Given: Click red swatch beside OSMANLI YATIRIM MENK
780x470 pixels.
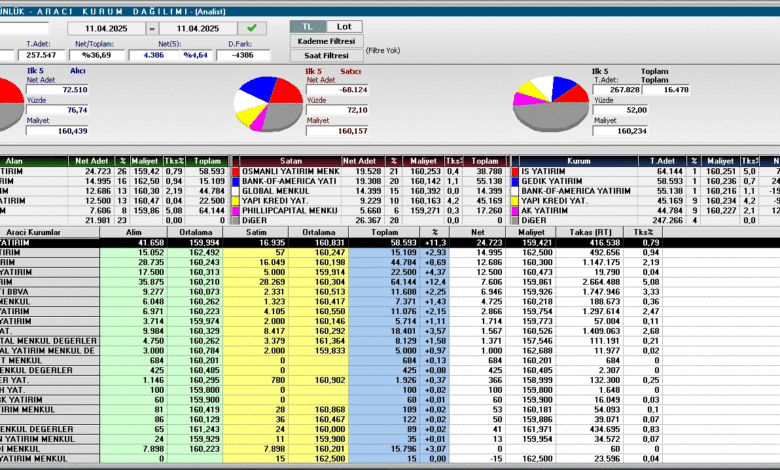Looking at the screenshot, I should [236, 172].
